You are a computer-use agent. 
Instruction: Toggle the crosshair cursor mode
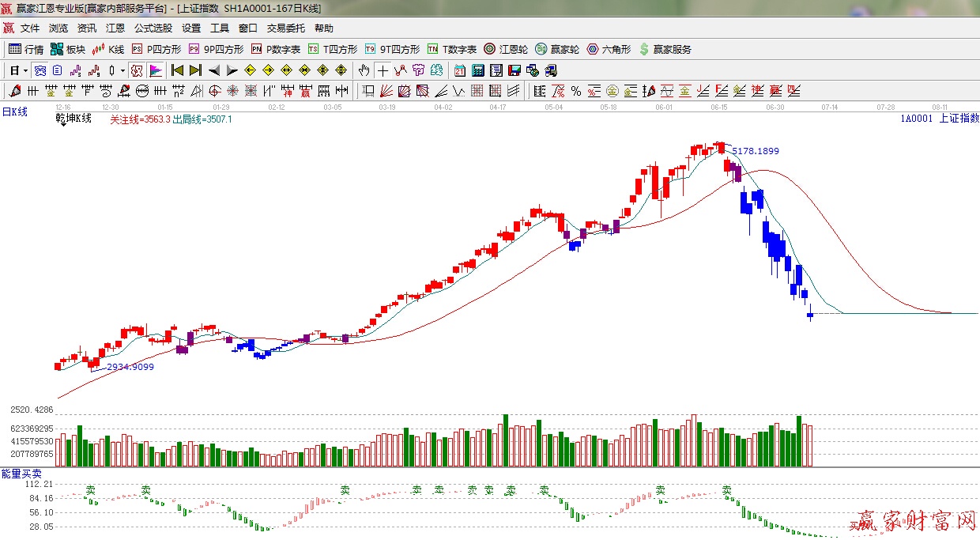click(383, 70)
